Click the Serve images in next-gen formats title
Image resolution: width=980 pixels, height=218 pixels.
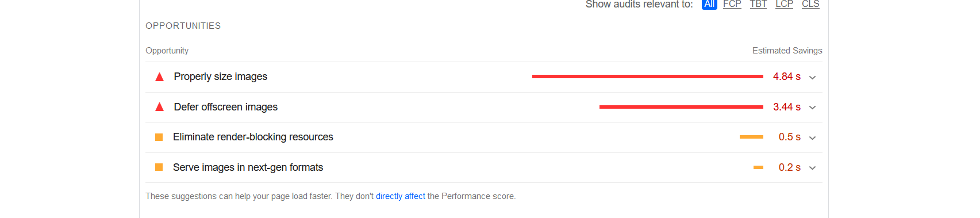click(248, 167)
